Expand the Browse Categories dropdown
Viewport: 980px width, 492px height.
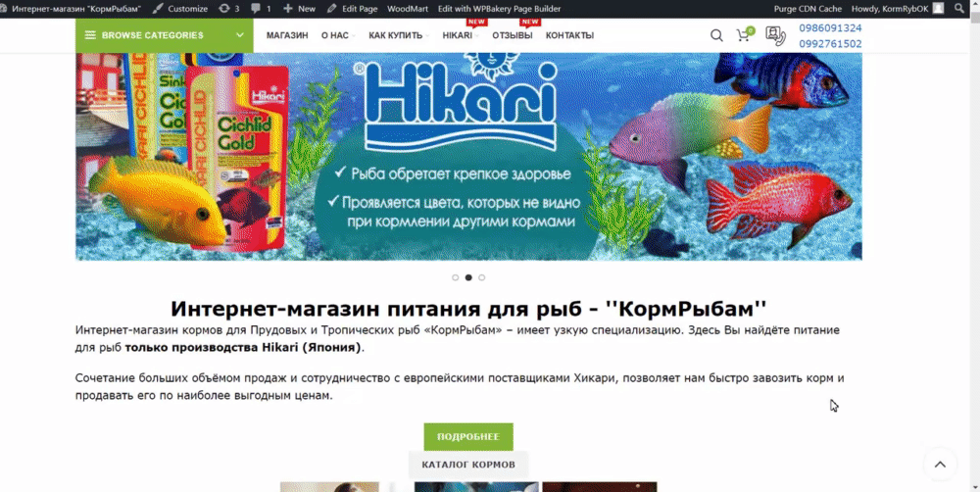pyautogui.click(x=165, y=35)
